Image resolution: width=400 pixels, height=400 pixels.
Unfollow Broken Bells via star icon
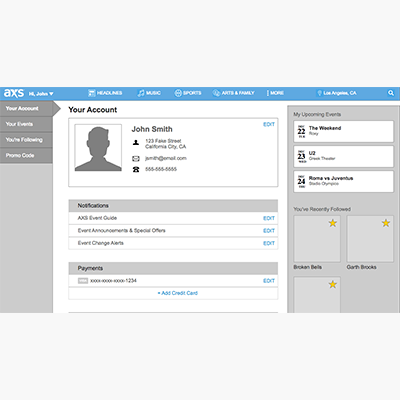coord(333,223)
